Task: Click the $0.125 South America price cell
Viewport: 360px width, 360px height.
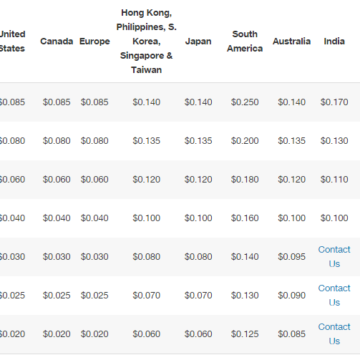Action: point(245,334)
